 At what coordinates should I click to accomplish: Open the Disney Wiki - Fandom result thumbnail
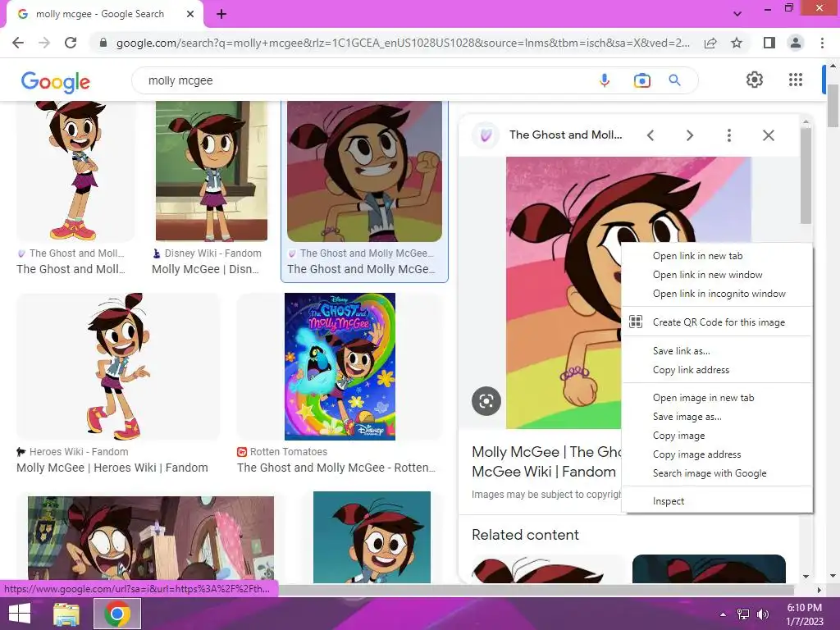tap(212, 171)
